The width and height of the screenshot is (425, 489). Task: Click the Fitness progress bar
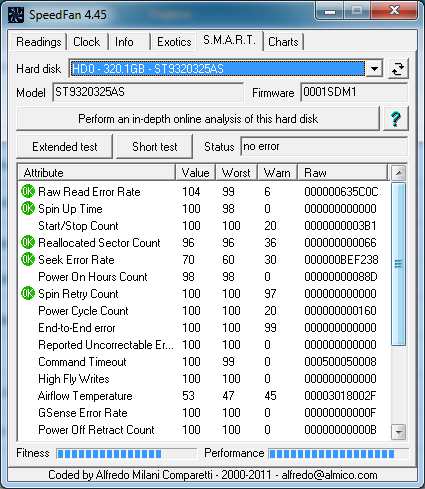pos(126,454)
